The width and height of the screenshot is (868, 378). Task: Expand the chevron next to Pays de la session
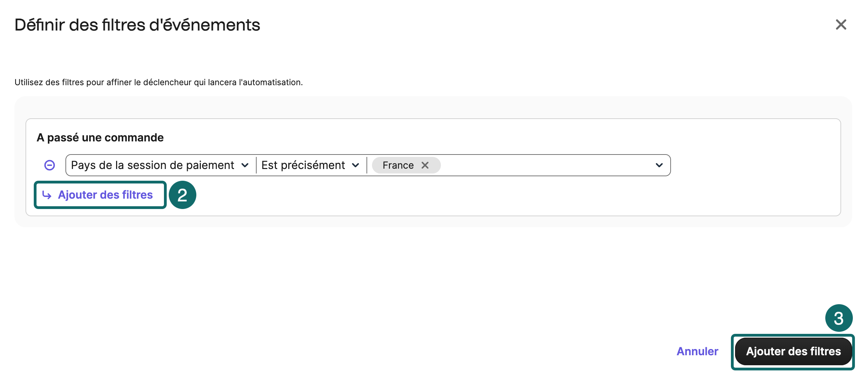[245, 165]
